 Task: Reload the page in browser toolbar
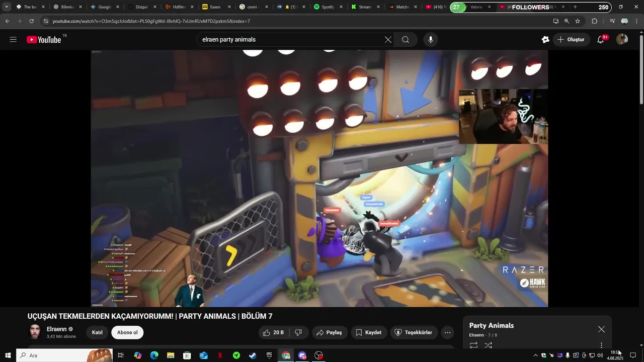point(31,21)
